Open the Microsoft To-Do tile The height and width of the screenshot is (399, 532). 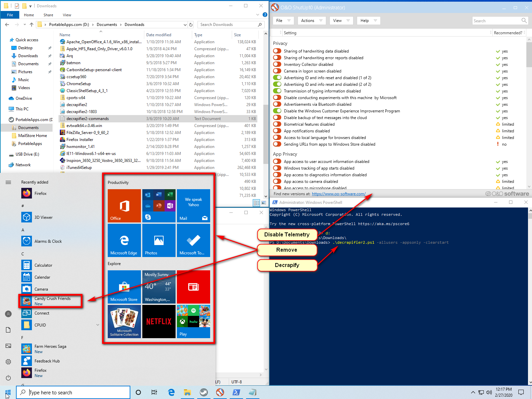click(x=194, y=240)
